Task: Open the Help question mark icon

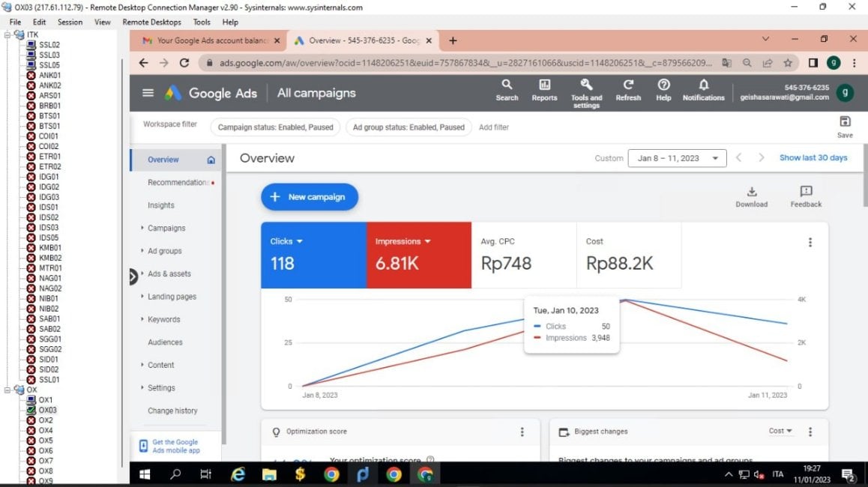Action: tap(663, 90)
